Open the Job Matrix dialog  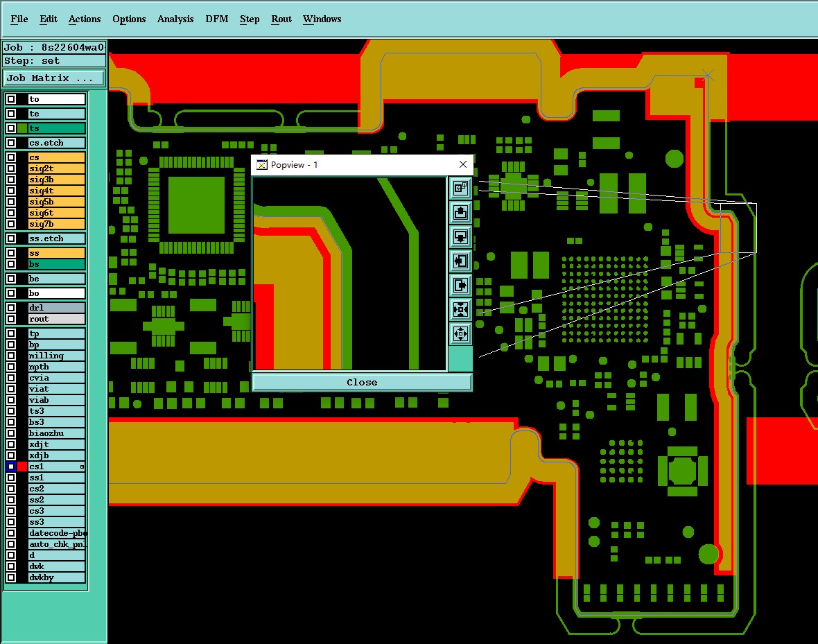coord(54,78)
